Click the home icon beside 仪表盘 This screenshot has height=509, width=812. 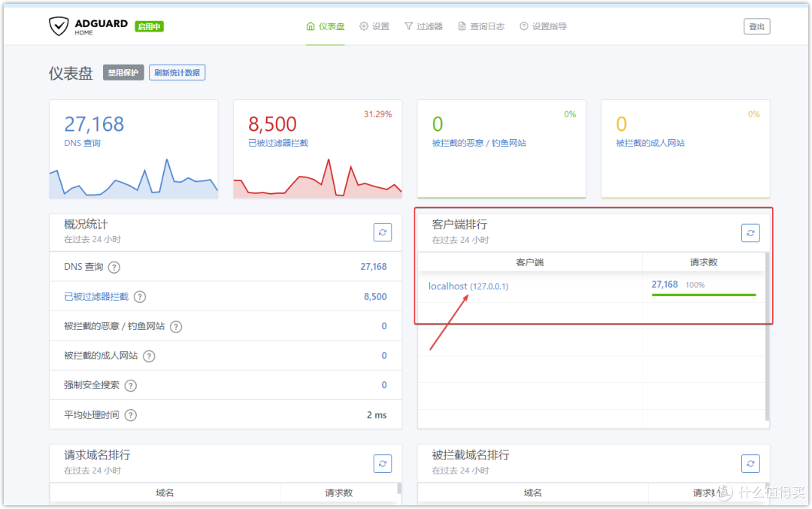click(x=310, y=25)
